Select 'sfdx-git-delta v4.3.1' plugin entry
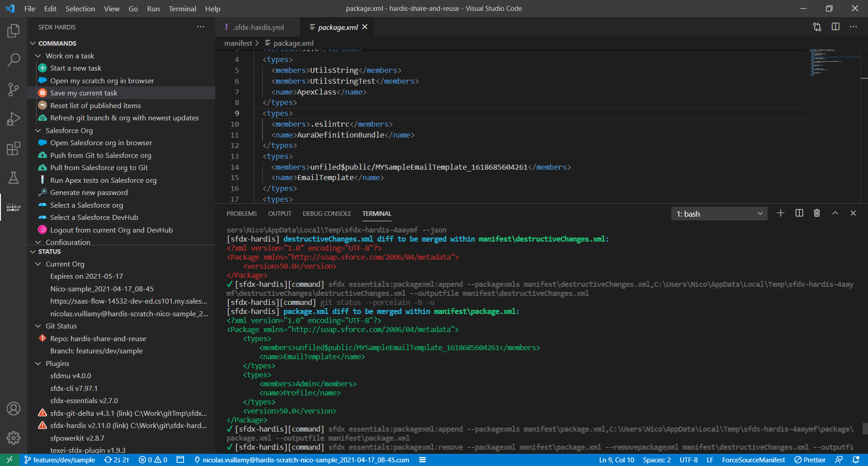Viewport: 868px width, 466px height. 121,413
